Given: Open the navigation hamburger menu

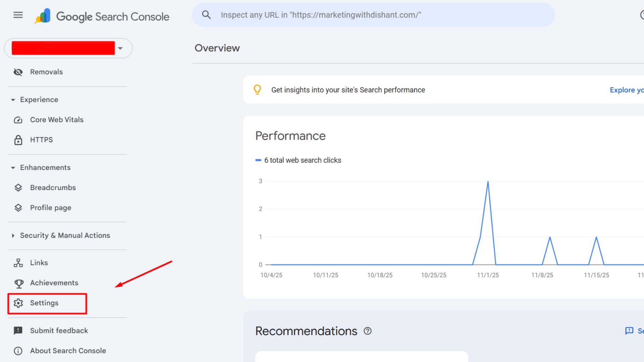Looking at the screenshot, I should (18, 15).
